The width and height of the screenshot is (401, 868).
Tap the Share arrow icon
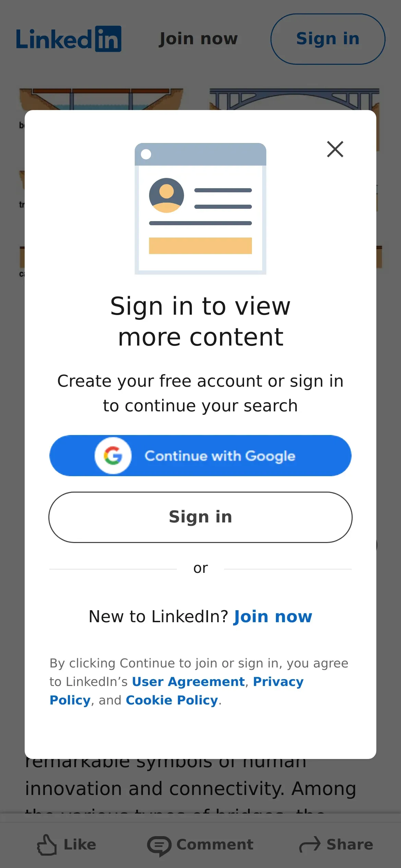pyautogui.click(x=310, y=844)
